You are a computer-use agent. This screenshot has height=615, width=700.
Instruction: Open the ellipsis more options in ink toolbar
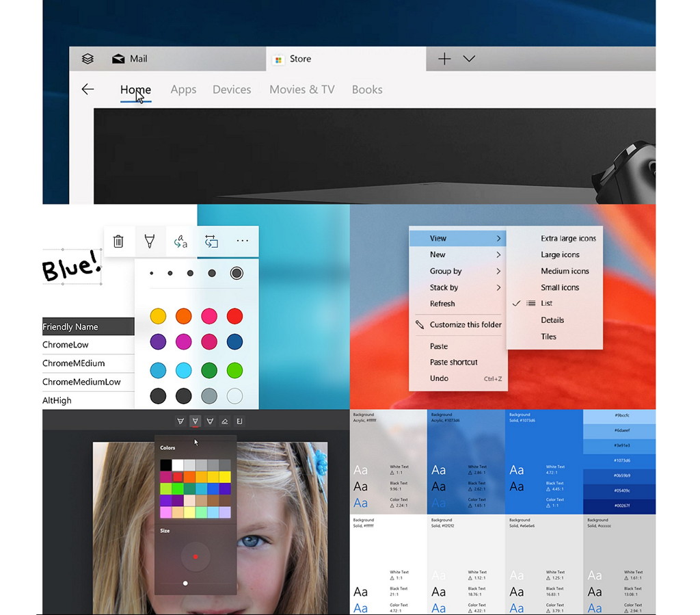click(243, 241)
